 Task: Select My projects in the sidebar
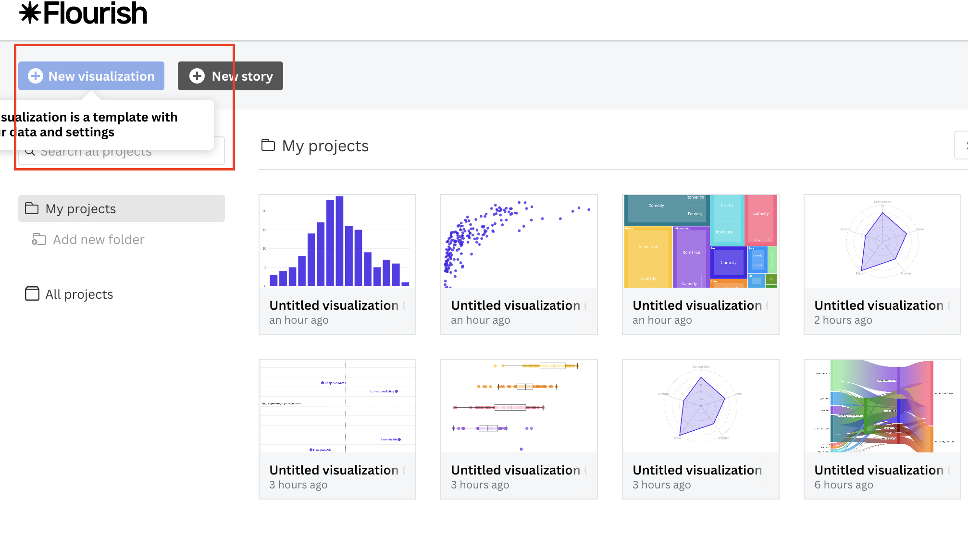(x=122, y=208)
